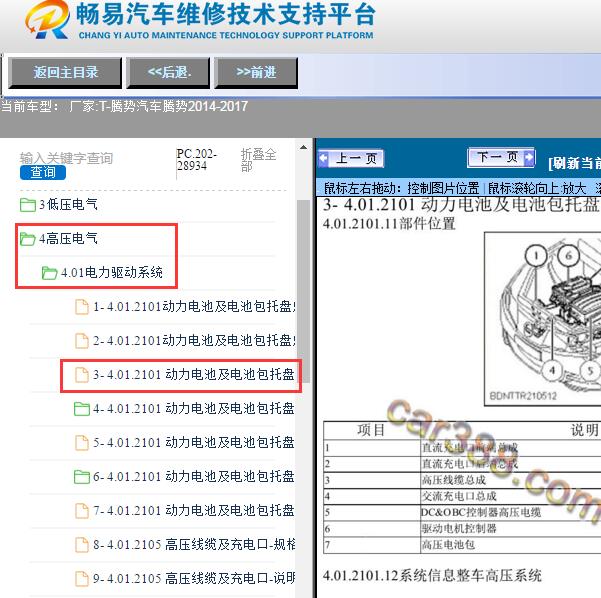The width and height of the screenshot is (601, 598).
Task: Select the 3低压电气 tree label
Action: [x=68, y=205]
